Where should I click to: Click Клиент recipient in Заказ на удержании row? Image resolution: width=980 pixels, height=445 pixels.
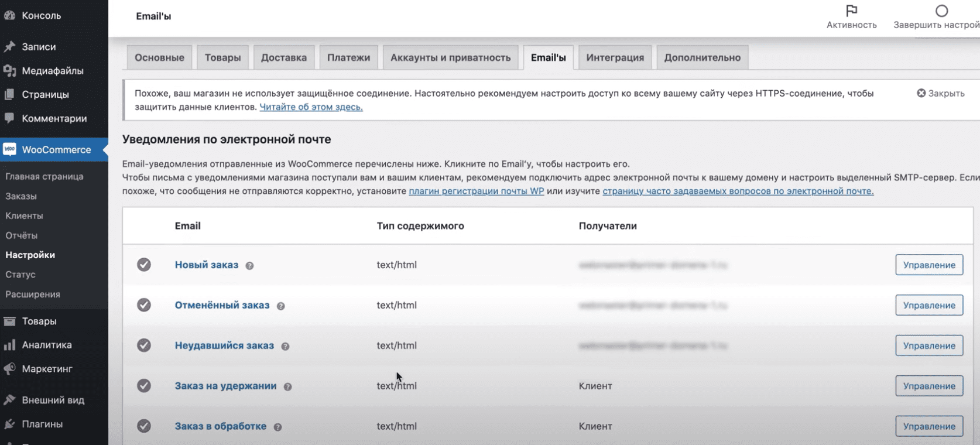(x=595, y=386)
